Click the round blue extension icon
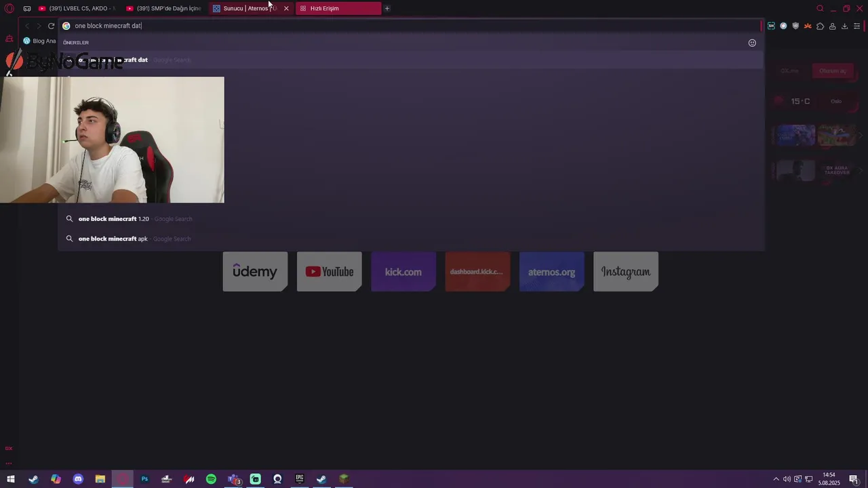 pyautogui.click(x=783, y=26)
